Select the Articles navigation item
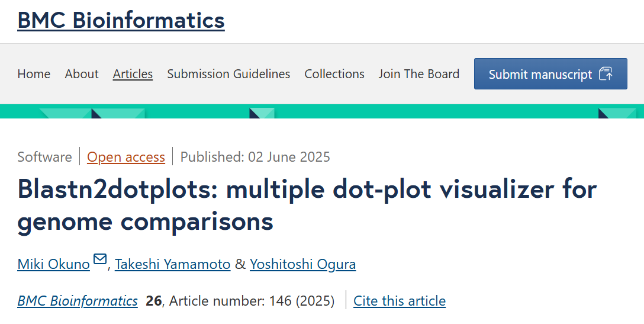644x324 pixels. click(x=133, y=74)
